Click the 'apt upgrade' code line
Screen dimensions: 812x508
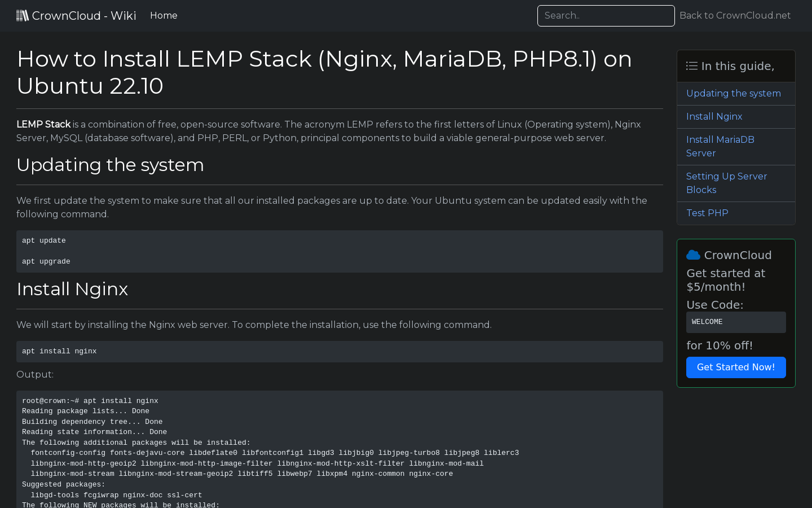click(46, 261)
